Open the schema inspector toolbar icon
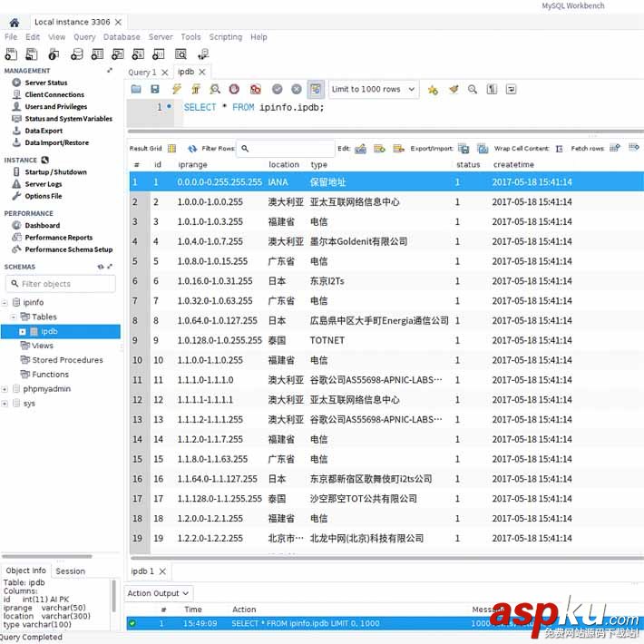Screen dimensions: 644x644 click(54, 54)
